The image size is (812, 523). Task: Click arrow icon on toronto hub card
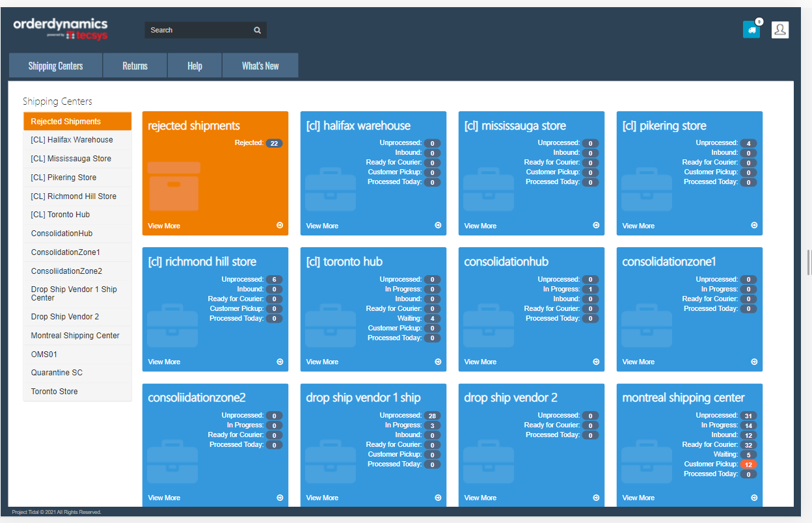[438, 361]
